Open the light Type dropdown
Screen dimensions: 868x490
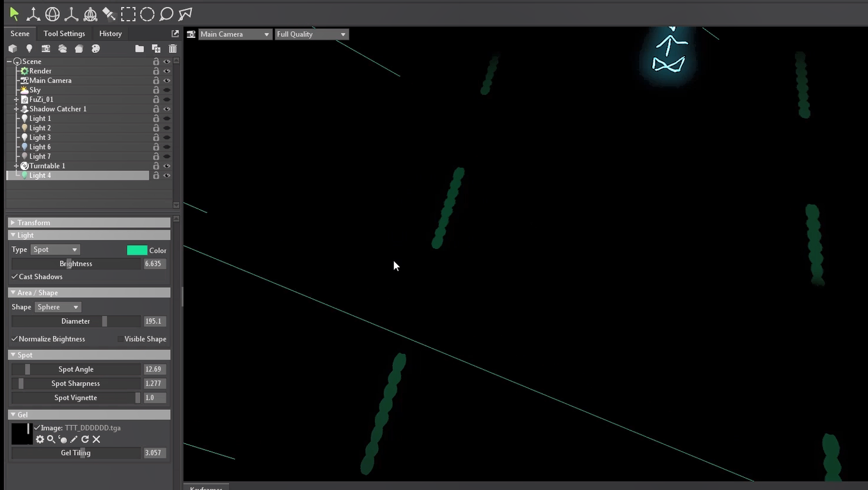55,249
